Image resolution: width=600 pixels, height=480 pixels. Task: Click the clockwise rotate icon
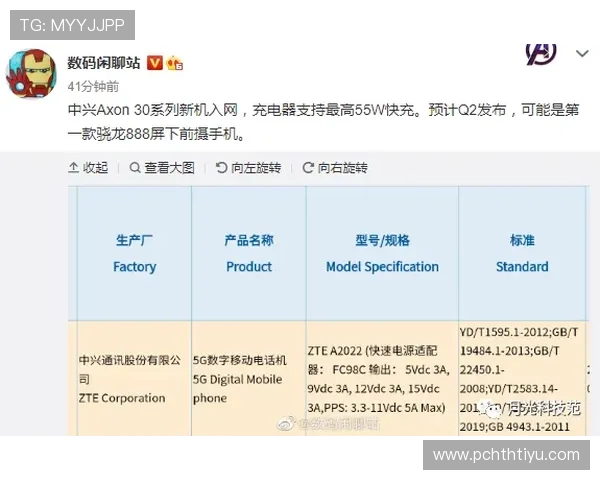point(308,168)
